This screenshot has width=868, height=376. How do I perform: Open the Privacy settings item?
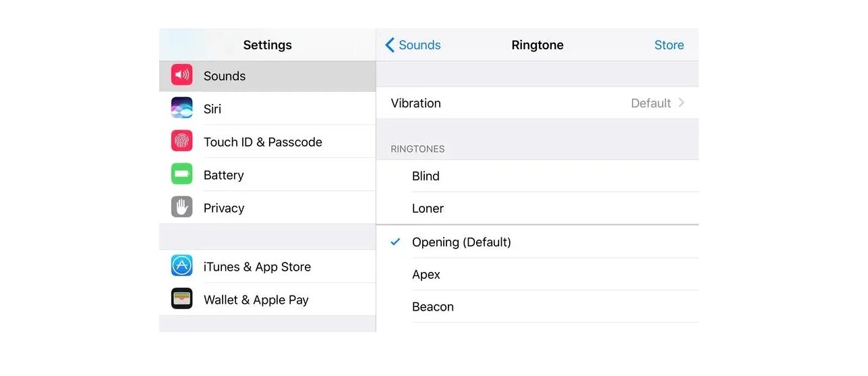pyautogui.click(x=224, y=208)
